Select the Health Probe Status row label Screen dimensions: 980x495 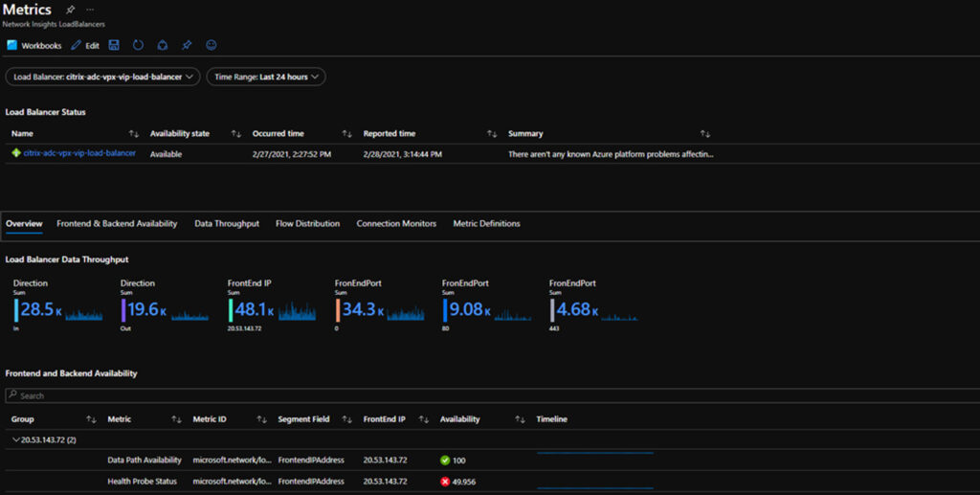point(142,482)
